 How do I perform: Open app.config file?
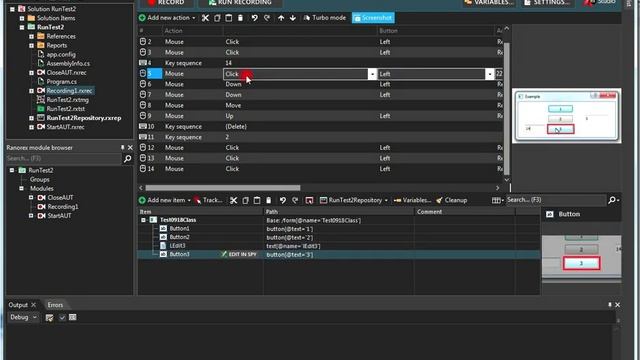(x=60, y=54)
